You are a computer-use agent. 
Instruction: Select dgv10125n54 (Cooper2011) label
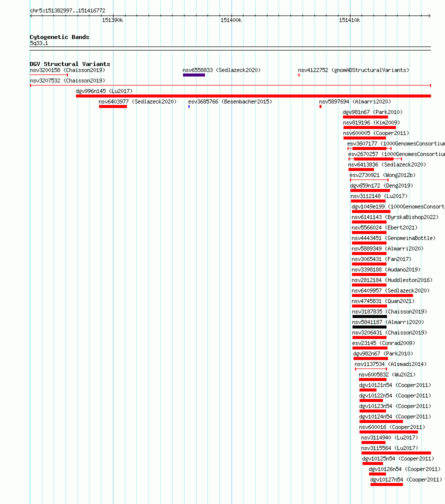click(x=398, y=458)
